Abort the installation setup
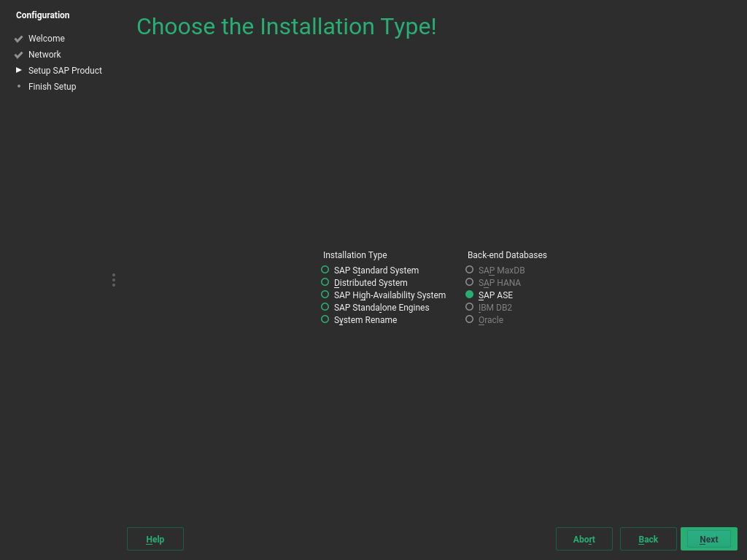 [584, 539]
